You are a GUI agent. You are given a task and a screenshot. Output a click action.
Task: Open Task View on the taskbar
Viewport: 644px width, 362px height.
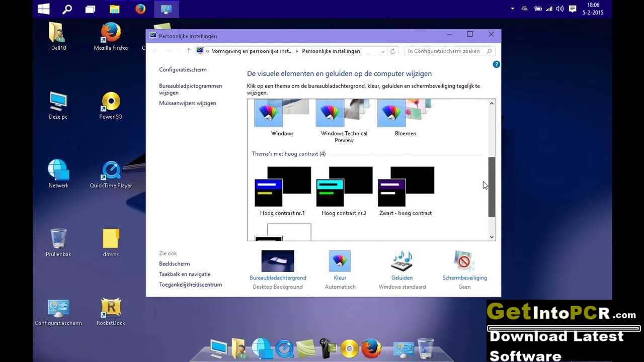(91, 9)
